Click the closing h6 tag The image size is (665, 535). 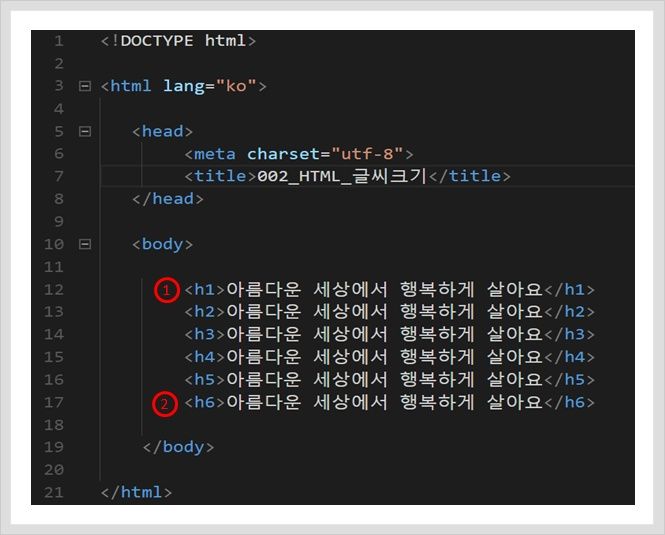click(569, 402)
